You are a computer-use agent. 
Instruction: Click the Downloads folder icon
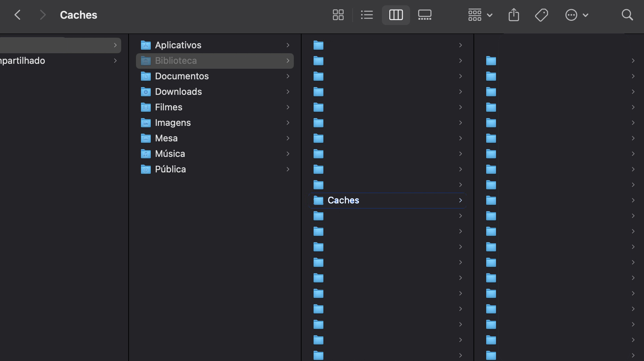(x=146, y=92)
